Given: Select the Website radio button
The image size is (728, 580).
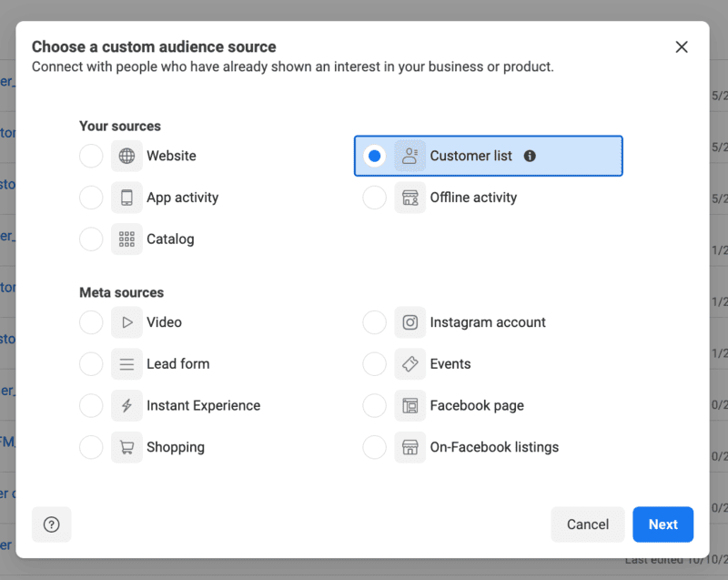Looking at the screenshot, I should tap(91, 156).
